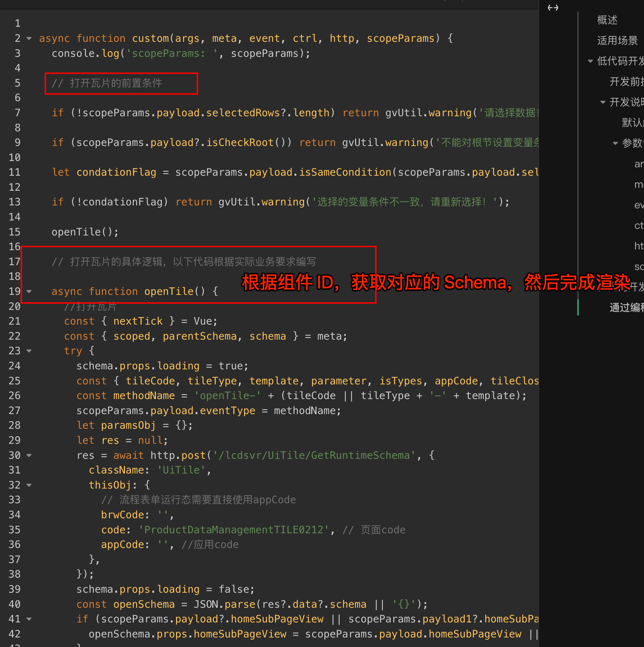Collapse code fold arrow at line 2
The height and width of the screenshot is (647, 644).
pyautogui.click(x=29, y=38)
